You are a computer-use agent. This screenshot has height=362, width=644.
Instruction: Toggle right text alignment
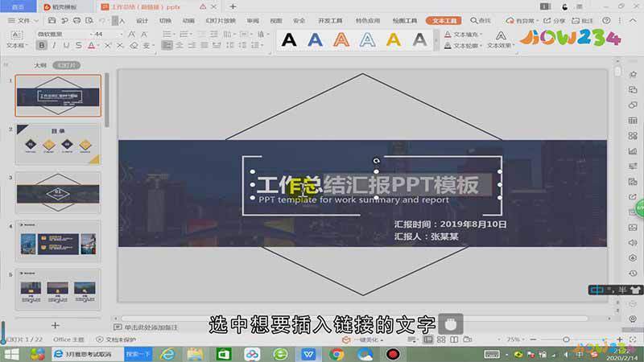192,45
